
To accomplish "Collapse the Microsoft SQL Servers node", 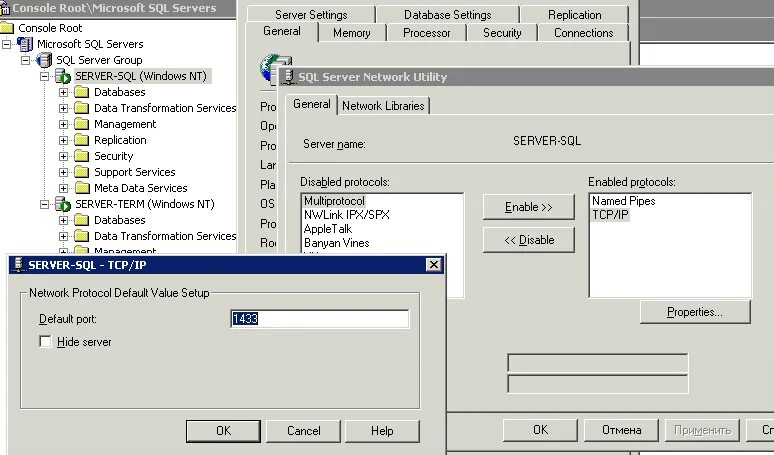I will [6, 44].
